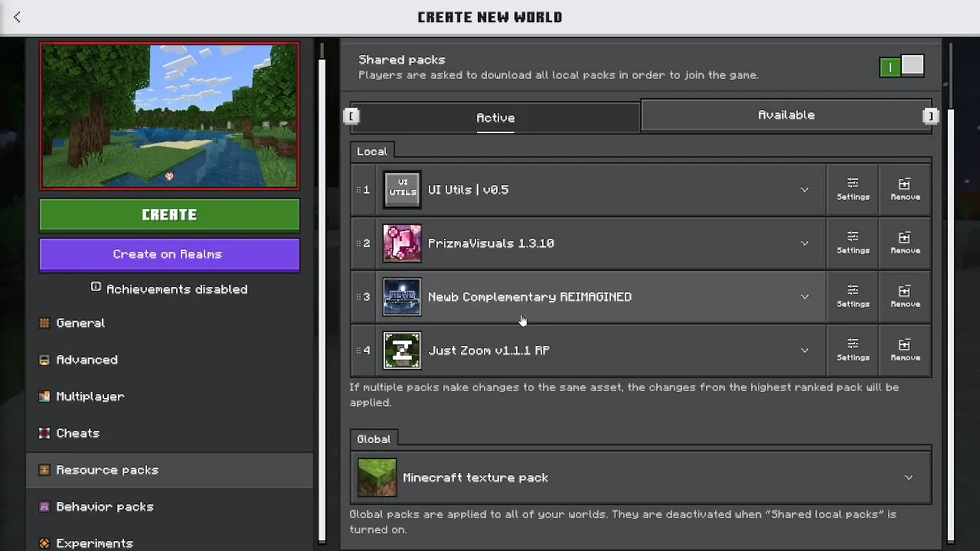Viewport: 980px width, 551px height.
Task: Click the left sidebar scrollbar
Action: 322,298
